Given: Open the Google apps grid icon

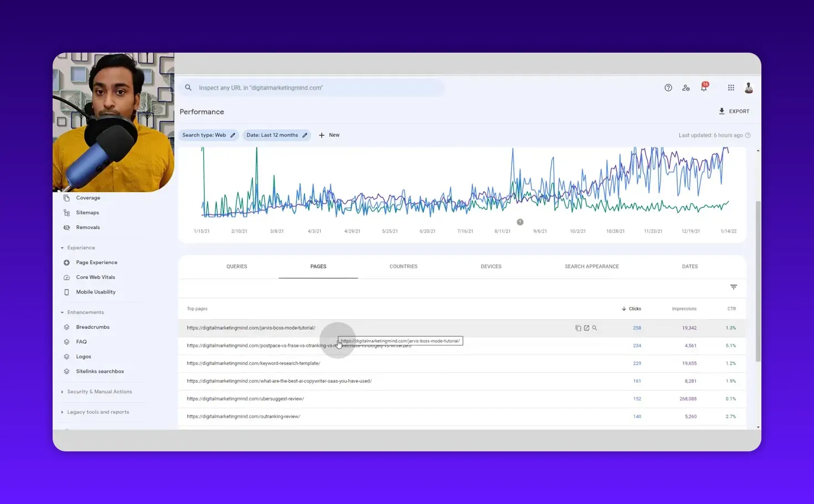Looking at the screenshot, I should (x=730, y=88).
